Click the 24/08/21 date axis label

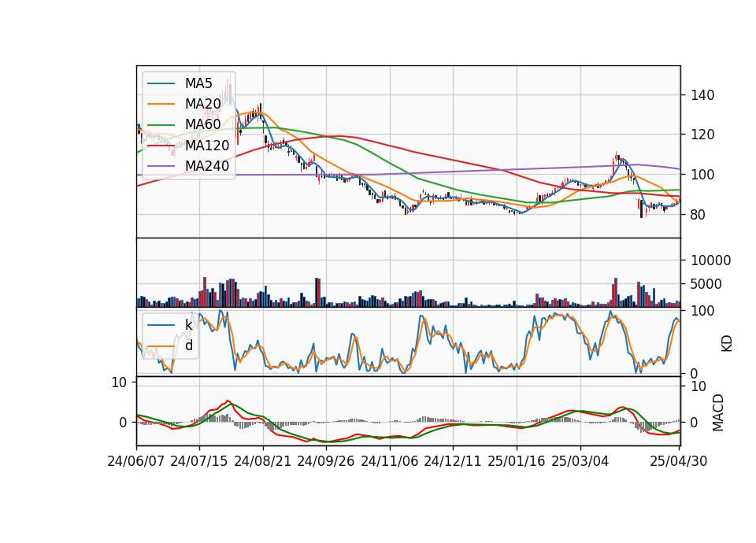click(x=263, y=461)
